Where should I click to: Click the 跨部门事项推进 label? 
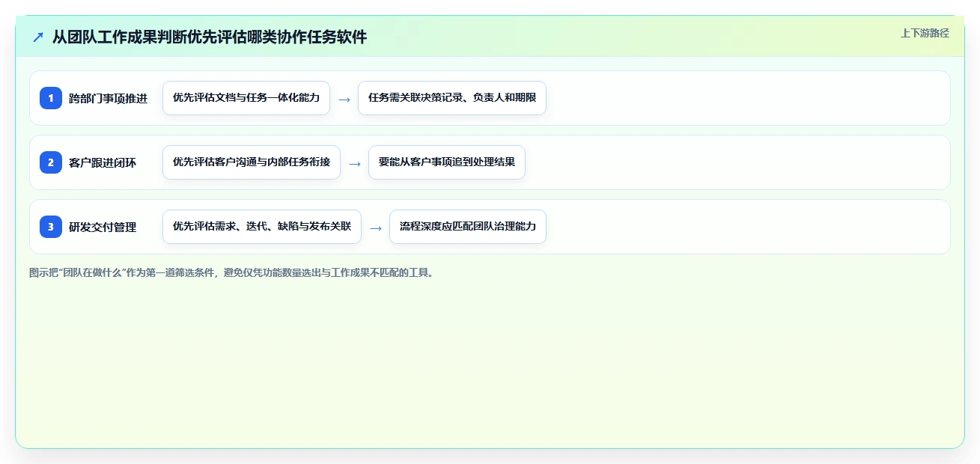tap(108, 98)
